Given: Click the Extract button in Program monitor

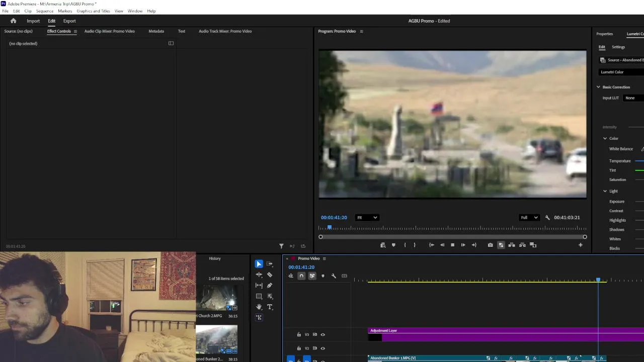Looking at the screenshot, I should coord(522,245).
